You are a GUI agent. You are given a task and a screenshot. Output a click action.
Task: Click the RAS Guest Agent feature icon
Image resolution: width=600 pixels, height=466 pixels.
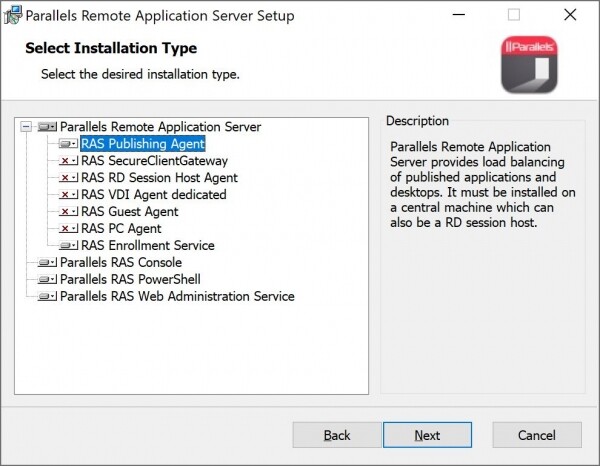tap(68, 212)
